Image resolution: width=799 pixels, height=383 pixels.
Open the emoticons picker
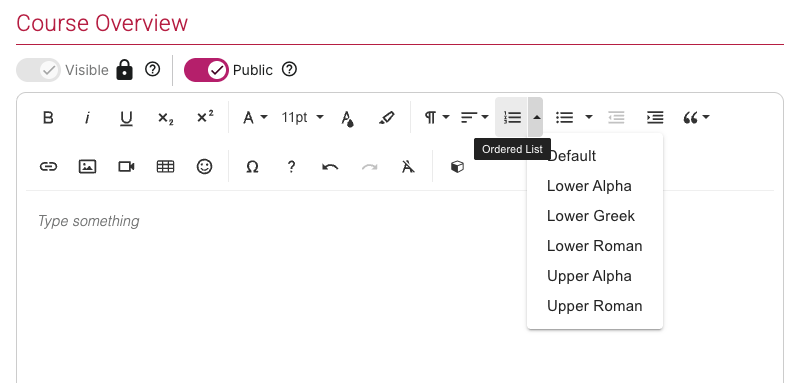pos(205,167)
